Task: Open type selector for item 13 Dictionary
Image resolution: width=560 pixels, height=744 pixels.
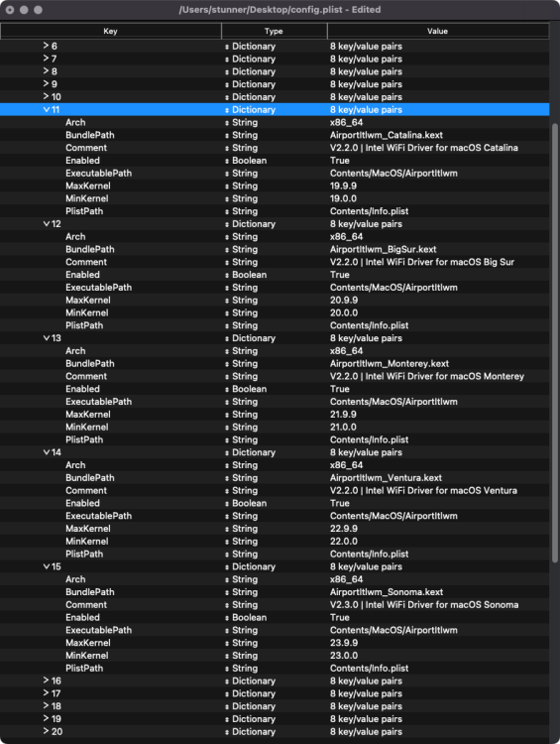Action: (227, 338)
